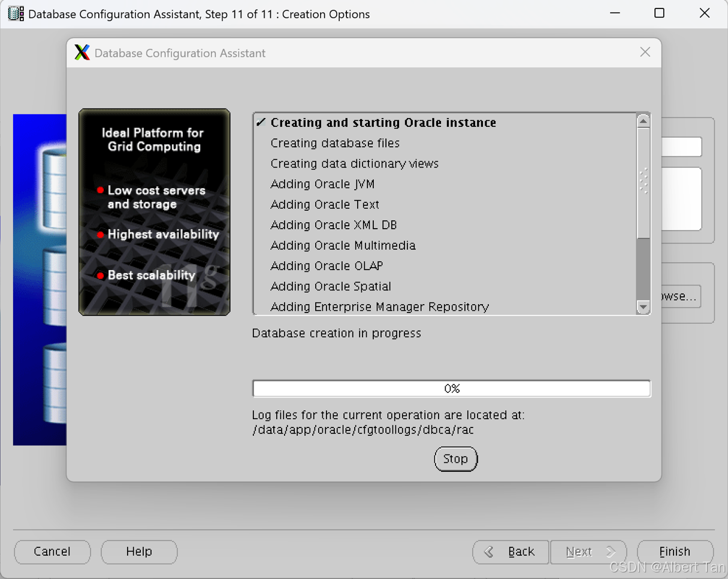Viewport: 728px width, 579px height.
Task: Go Back to the previous wizard step
Action: pyautogui.click(x=510, y=551)
